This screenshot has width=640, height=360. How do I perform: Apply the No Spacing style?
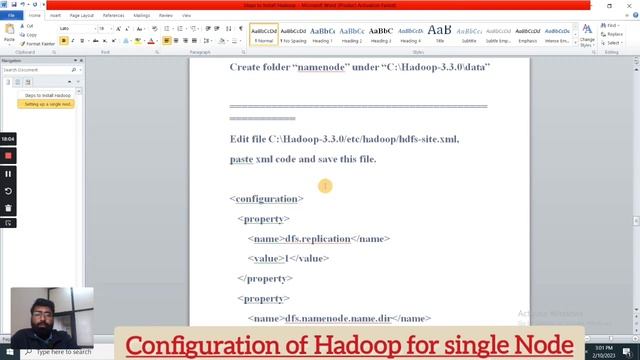click(x=293, y=35)
